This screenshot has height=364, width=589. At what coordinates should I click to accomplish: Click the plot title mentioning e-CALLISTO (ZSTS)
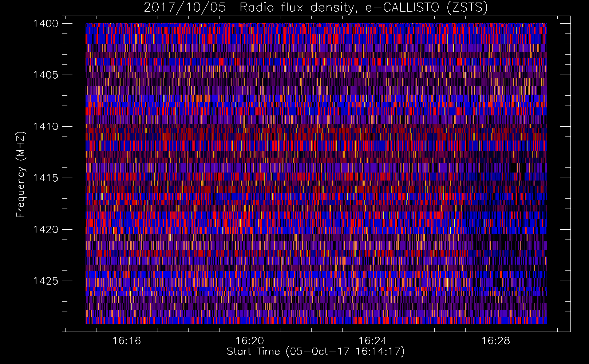point(316,8)
